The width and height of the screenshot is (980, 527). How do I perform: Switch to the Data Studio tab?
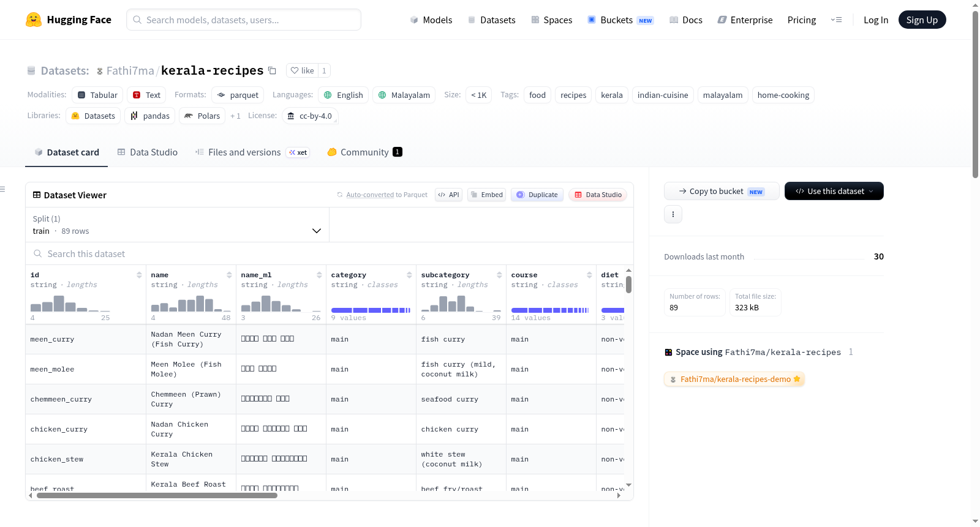(148, 152)
